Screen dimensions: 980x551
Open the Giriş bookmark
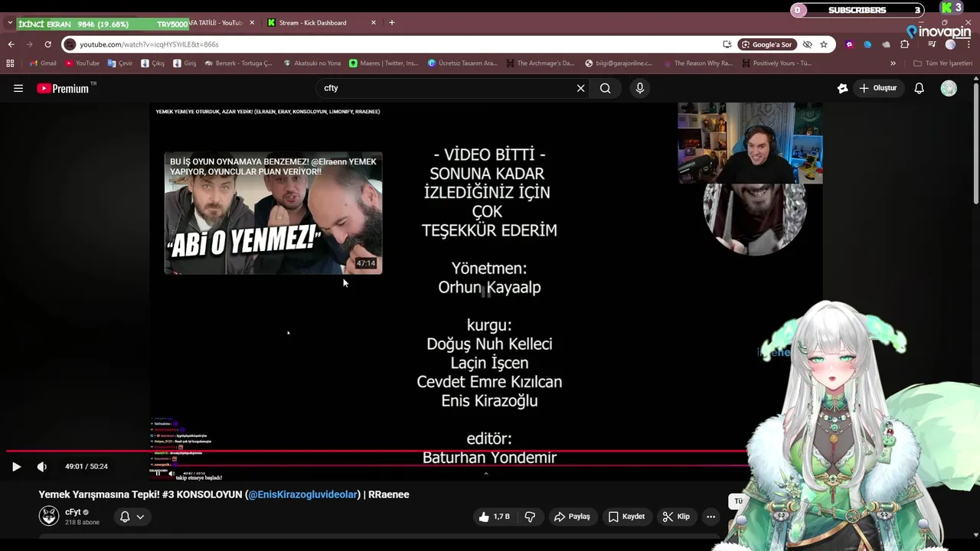click(185, 64)
